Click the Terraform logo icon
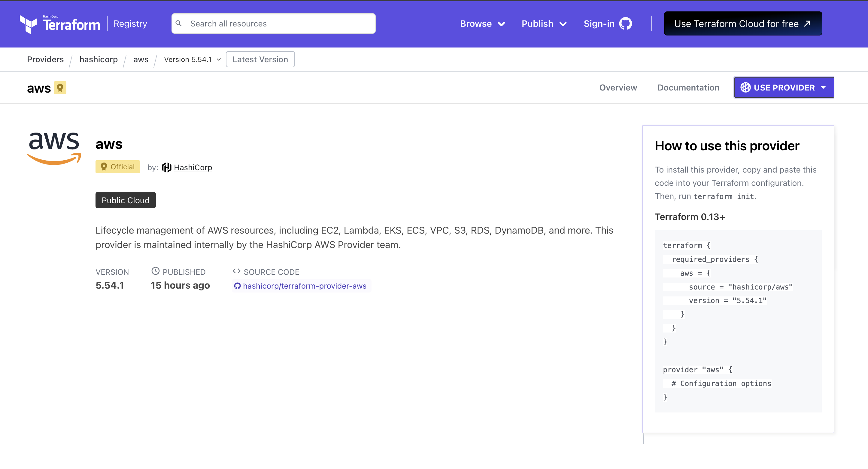 click(x=28, y=24)
